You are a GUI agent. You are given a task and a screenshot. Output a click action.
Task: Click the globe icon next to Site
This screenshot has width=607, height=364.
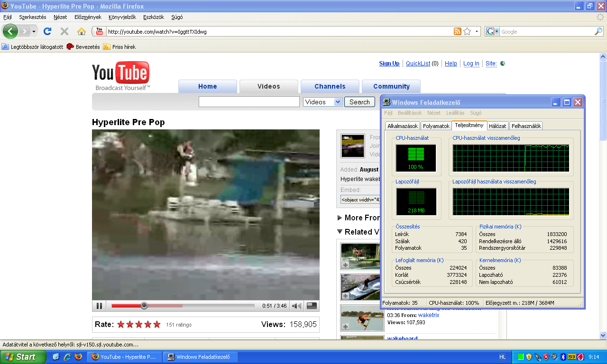point(503,64)
